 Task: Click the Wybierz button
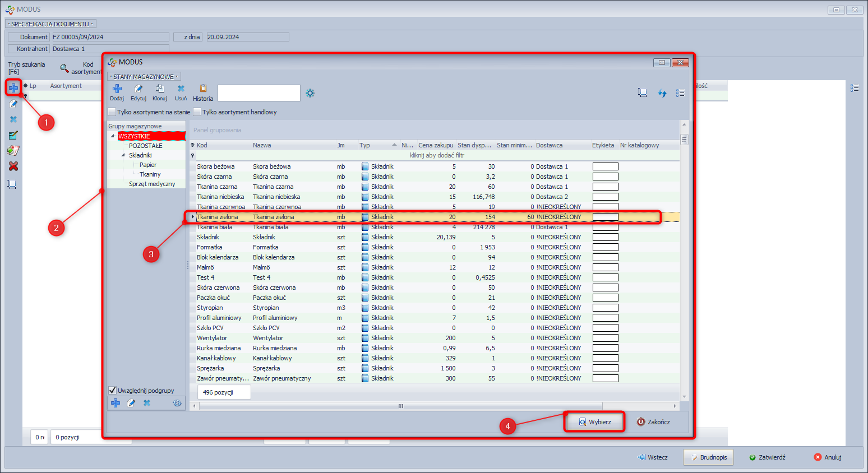(x=594, y=422)
